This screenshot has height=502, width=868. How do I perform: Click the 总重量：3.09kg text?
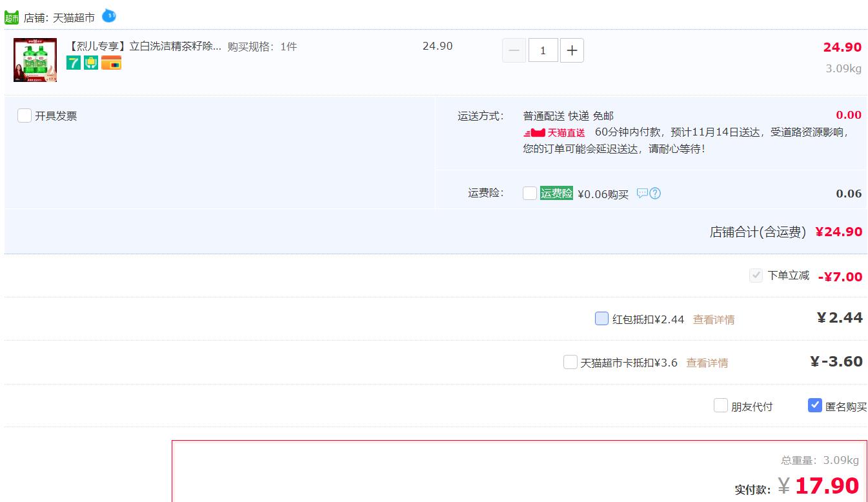[820, 460]
